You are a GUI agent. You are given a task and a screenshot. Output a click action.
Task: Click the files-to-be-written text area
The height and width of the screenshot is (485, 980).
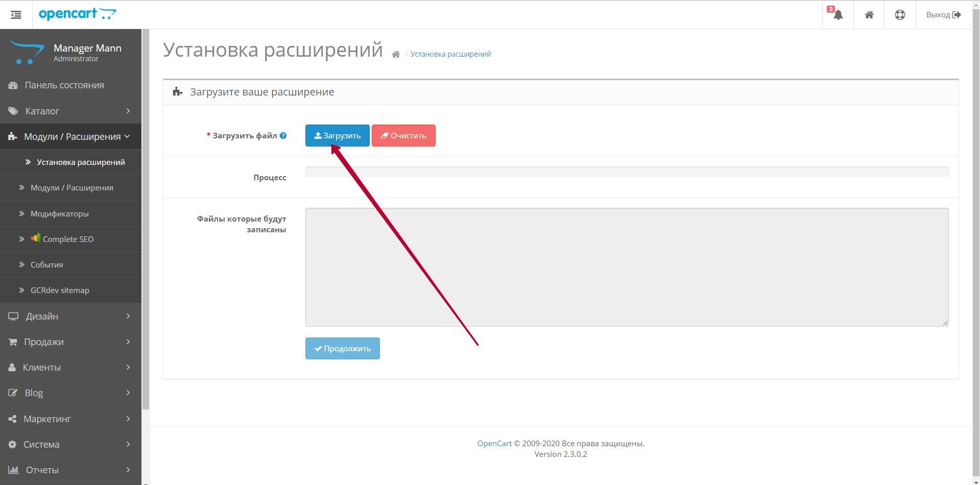627,267
